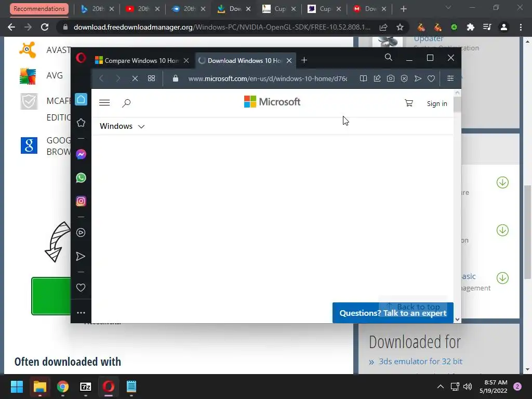Click Opera address bar URL field

[x=268, y=78]
